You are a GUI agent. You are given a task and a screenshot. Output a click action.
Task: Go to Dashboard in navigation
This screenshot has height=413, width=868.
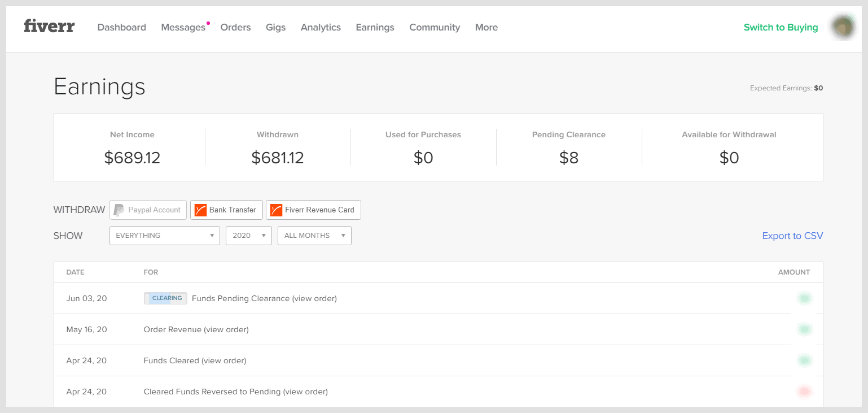122,27
